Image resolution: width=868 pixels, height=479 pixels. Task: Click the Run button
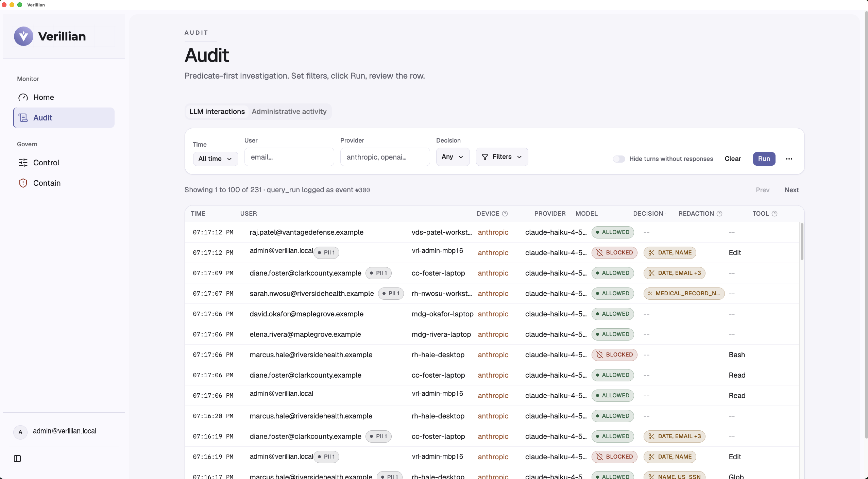tap(764, 159)
